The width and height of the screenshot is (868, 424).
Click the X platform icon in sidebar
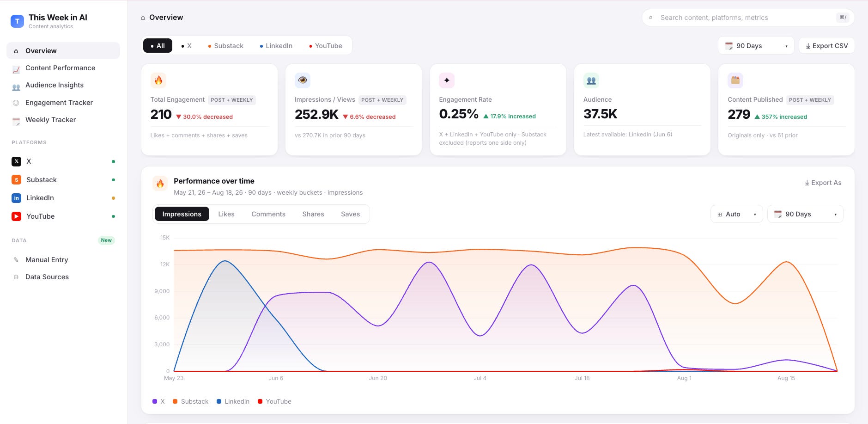[x=17, y=161]
